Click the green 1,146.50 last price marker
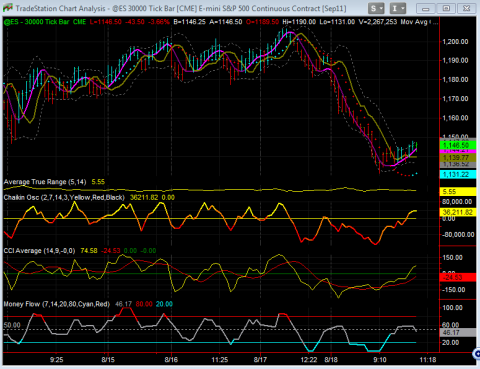This screenshot has width=480, height=369. pos(458,145)
